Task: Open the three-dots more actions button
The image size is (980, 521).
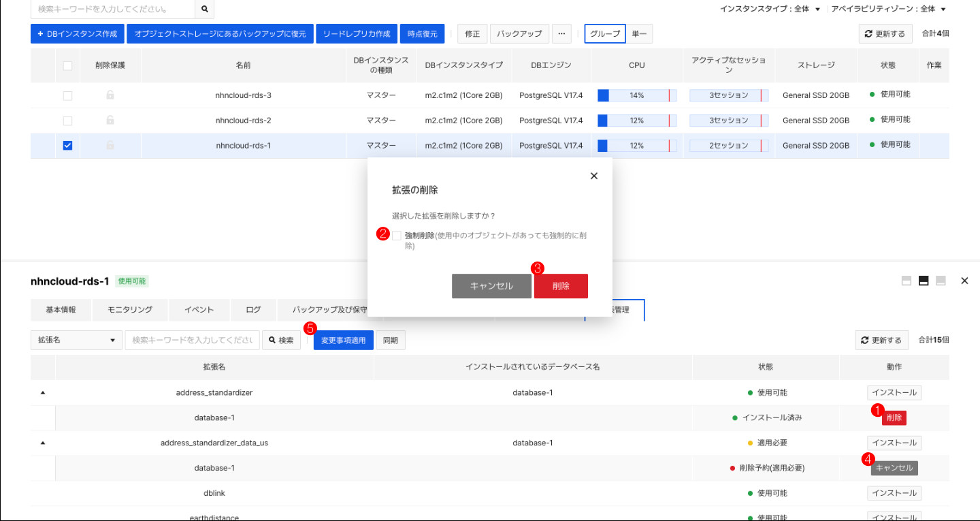Action: pos(561,33)
